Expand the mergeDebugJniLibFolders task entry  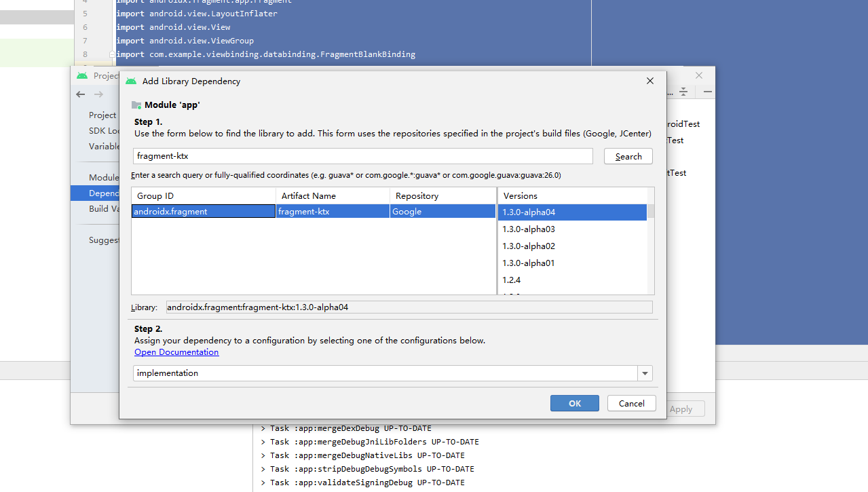coord(263,442)
